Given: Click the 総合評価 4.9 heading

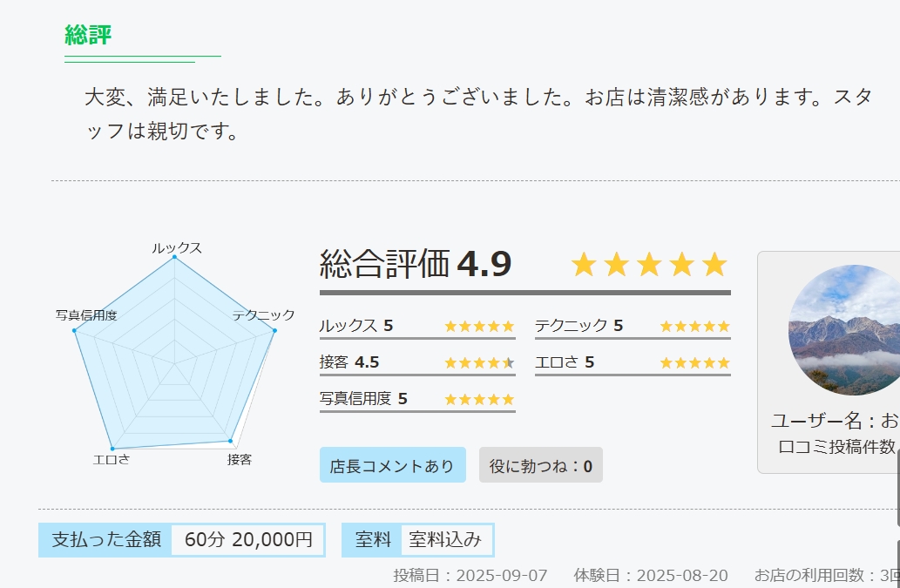Looking at the screenshot, I should (416, 264).
